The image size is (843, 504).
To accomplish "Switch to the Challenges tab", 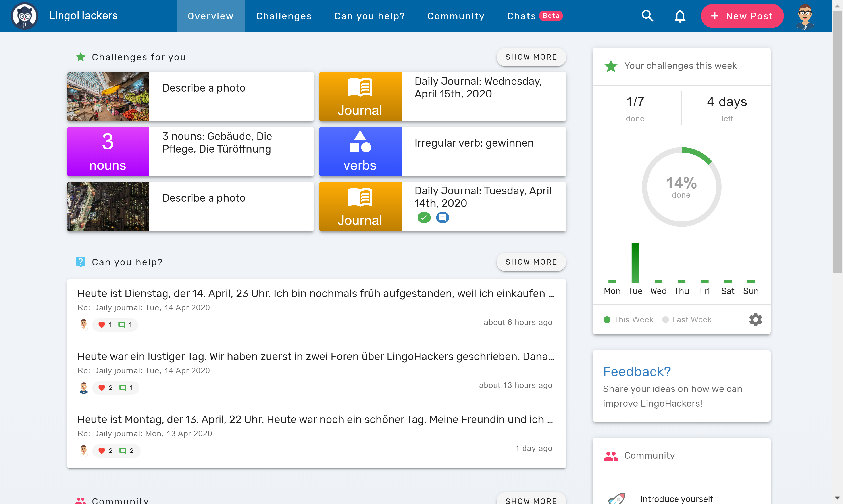I will [x=284, y=16].
